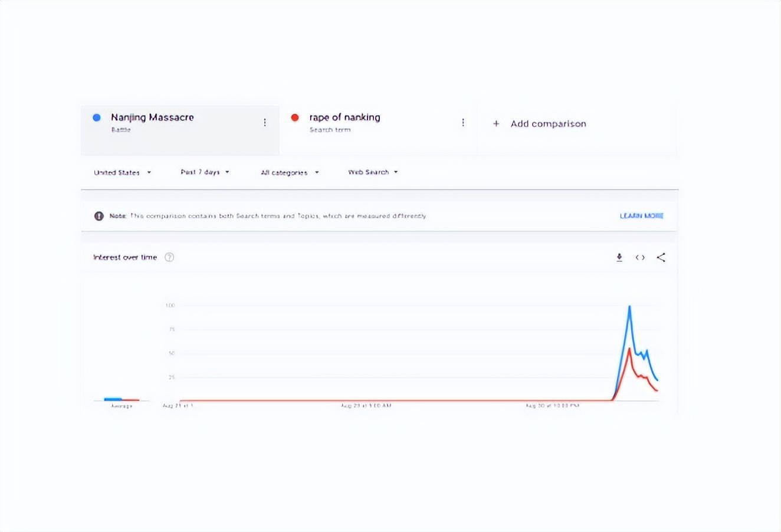
Task: Click the 'Search term' subtitle text
Action: tap(330, 130)
